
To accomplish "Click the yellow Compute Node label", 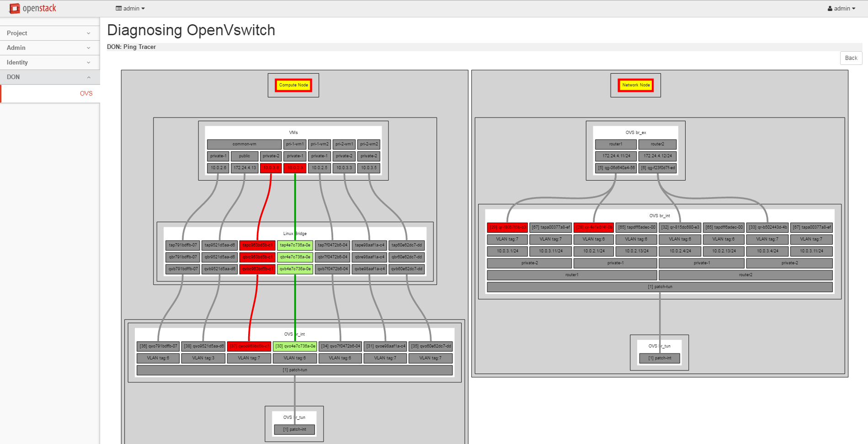I will 293,85.
